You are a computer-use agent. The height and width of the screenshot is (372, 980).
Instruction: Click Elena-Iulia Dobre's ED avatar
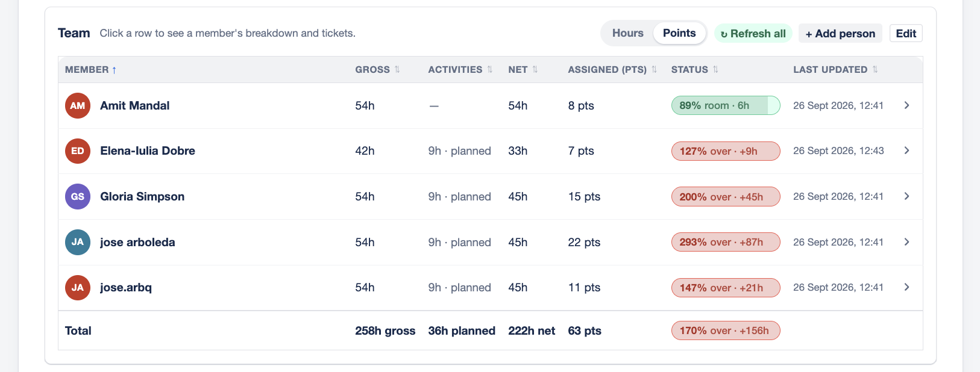click(78, 151)
